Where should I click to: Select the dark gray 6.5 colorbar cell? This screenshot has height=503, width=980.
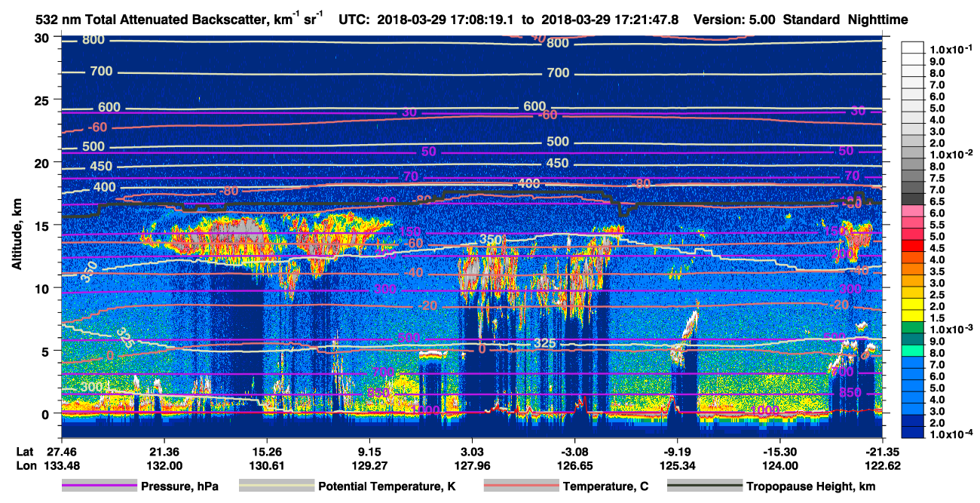pos(913,201)
